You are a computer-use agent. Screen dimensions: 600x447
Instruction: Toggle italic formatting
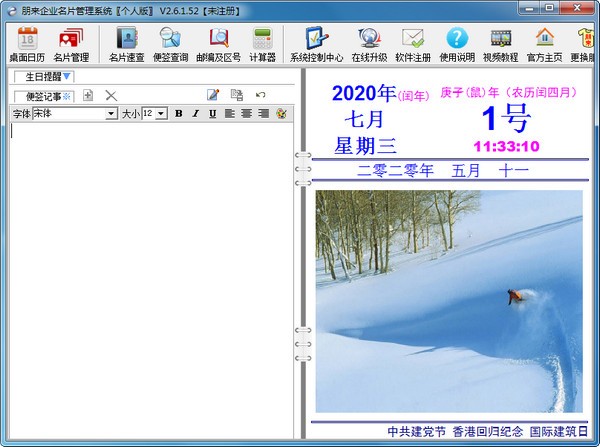[x=196, y=113]
